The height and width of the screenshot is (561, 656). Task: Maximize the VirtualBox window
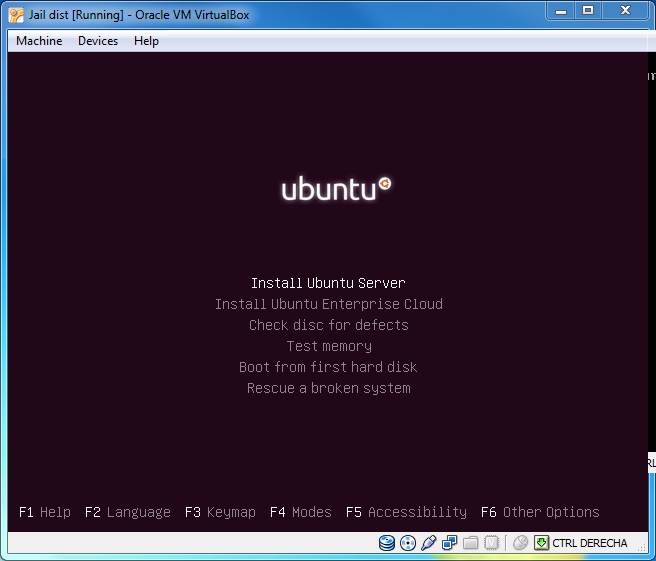[x=588, y=11]
